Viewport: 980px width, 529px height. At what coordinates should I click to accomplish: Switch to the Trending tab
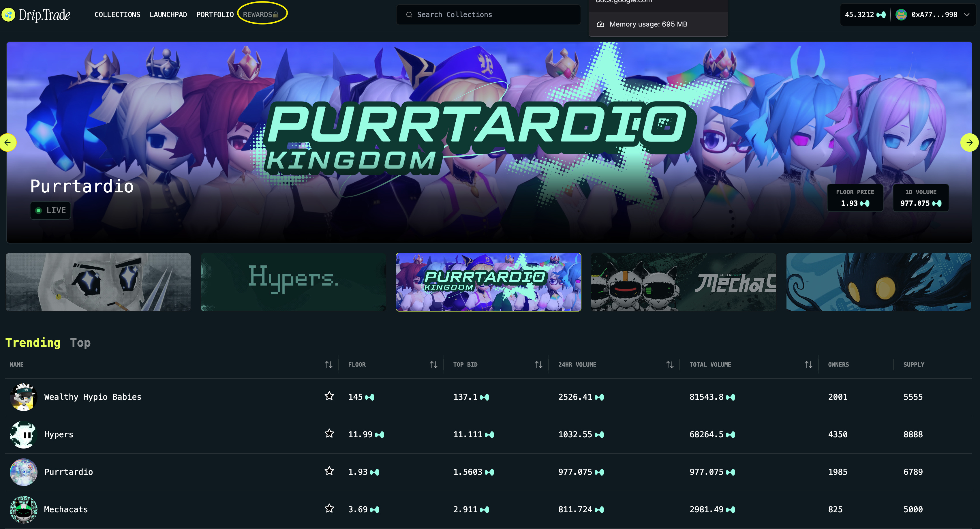[x=33, y=342]
